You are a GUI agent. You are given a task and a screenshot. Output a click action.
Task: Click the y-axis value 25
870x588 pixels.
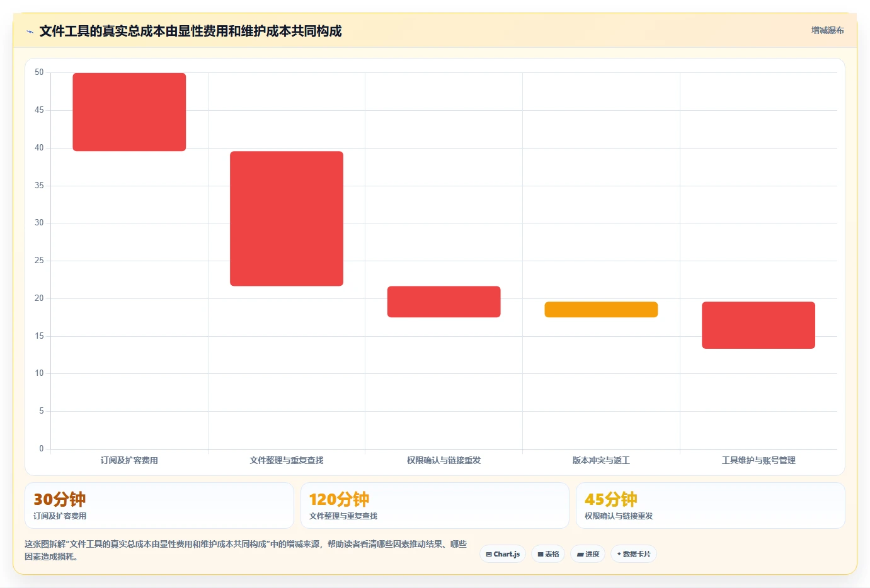(39, 261)
